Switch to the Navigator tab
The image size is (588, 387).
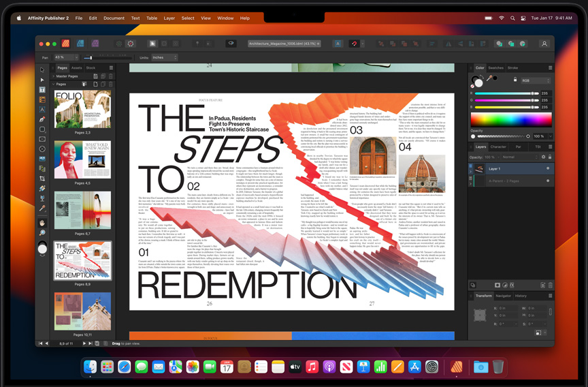(503, 296)
